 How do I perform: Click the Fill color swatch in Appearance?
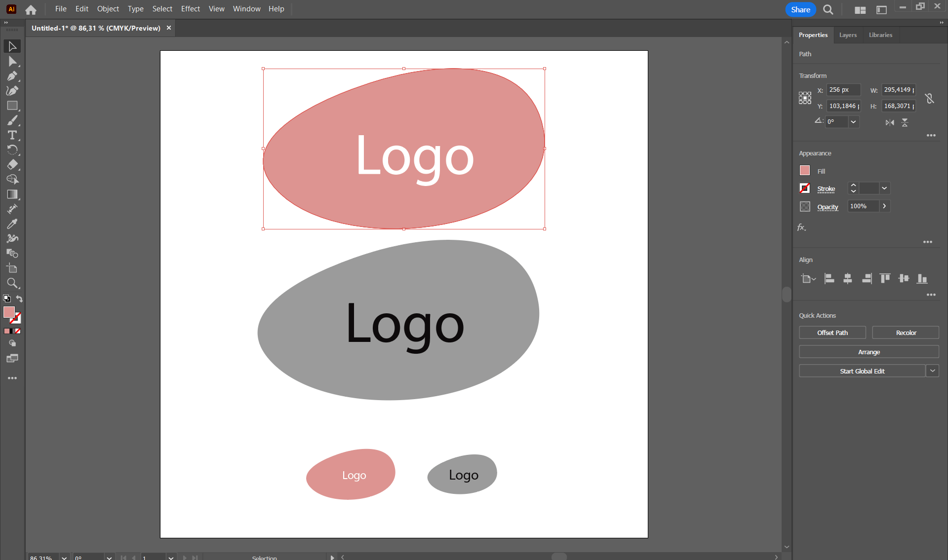click(x=805, y=171)
